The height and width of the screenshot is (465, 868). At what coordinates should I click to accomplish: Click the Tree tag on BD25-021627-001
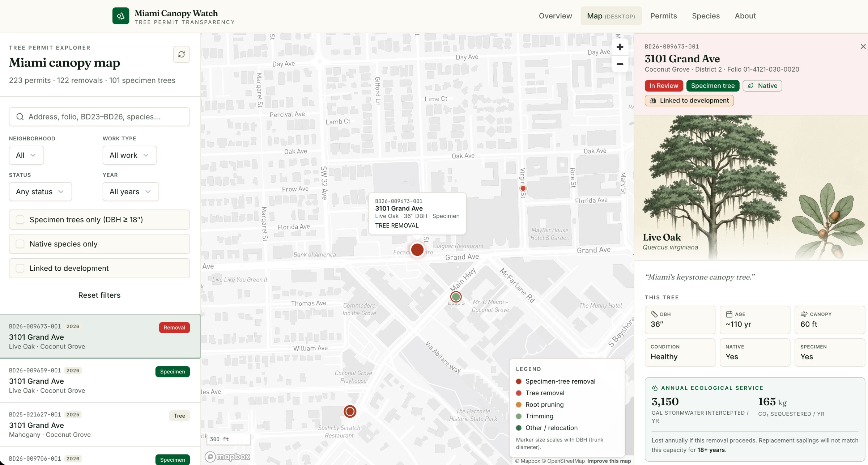179,416
